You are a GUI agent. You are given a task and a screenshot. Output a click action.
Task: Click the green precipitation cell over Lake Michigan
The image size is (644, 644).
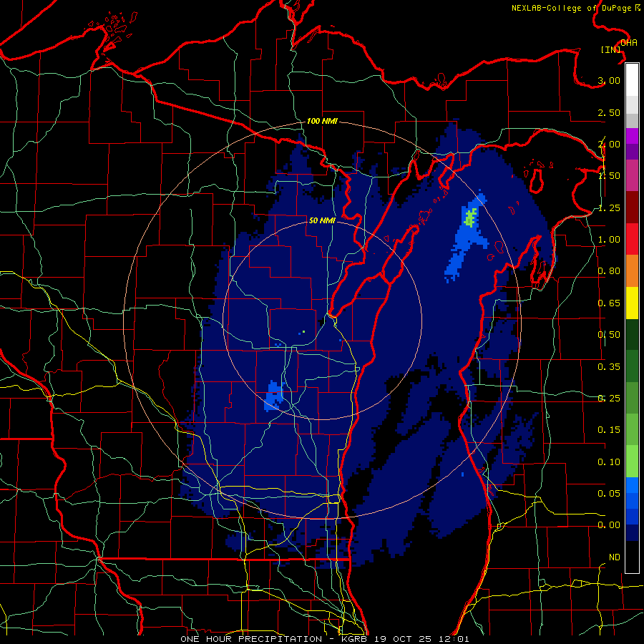pyautogui.click(x=471, y=218)
